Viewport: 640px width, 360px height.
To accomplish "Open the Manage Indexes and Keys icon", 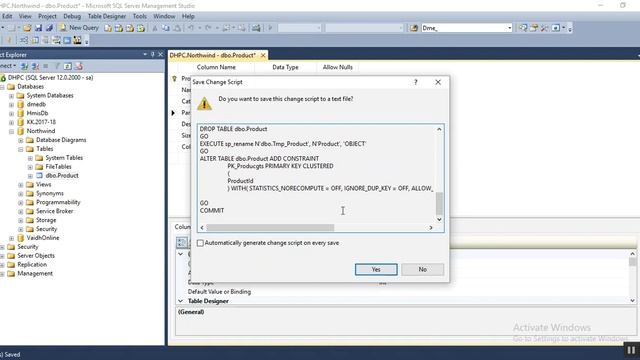I will click(x=35, y=40).
